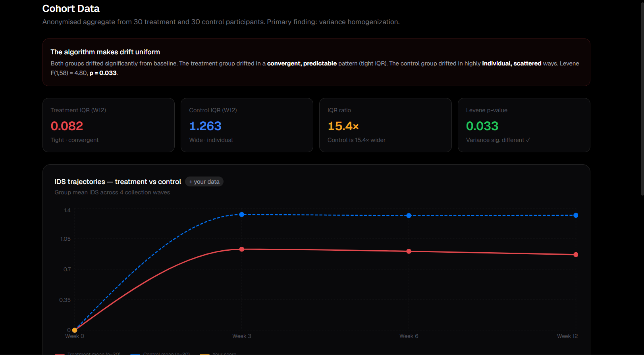Click the 'Week 0' axis label
Viewport: 644px width, 355px height.
75,336
